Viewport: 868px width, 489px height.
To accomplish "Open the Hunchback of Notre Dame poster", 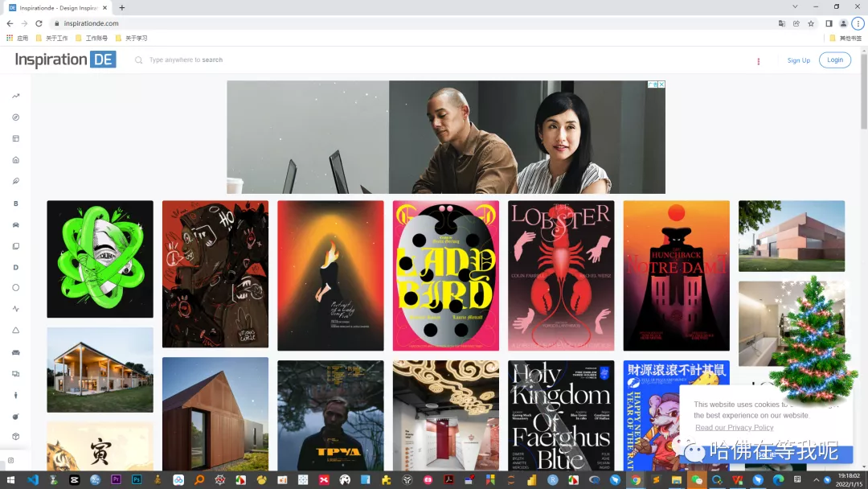I will [676, 275].
